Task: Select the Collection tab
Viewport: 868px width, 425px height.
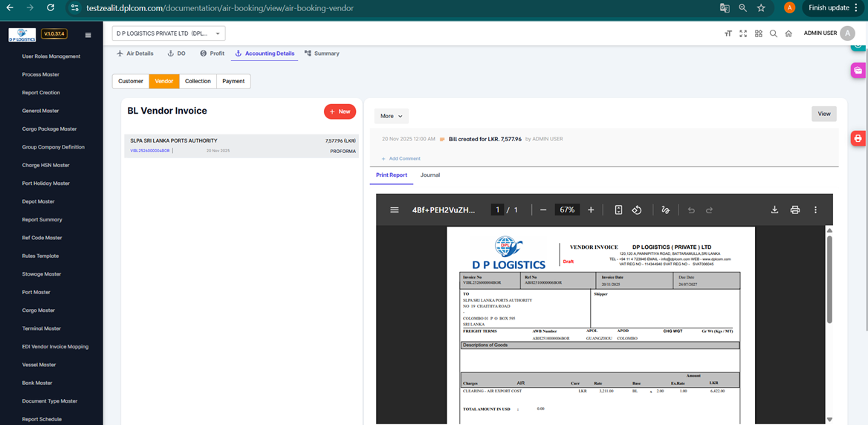Action: click(198, 81)
